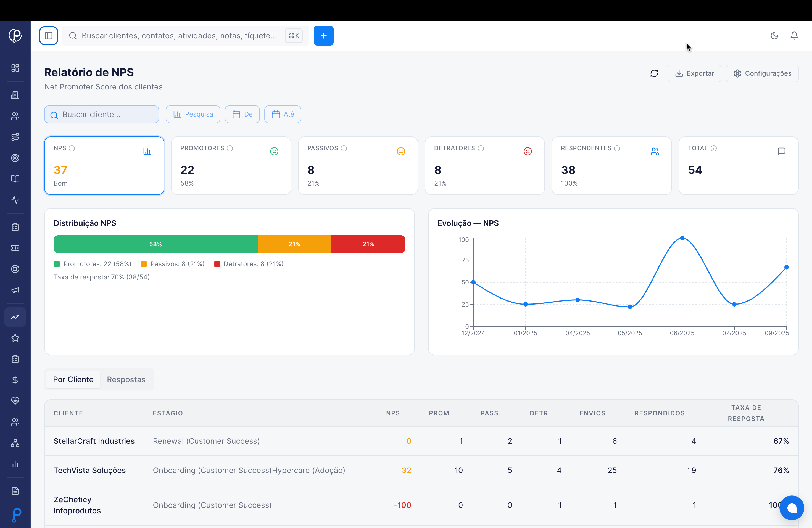This screenshot has width=812, height=528.
Task: Open the activity pulse icon in sidebar
Action: (x=15, y=200)
